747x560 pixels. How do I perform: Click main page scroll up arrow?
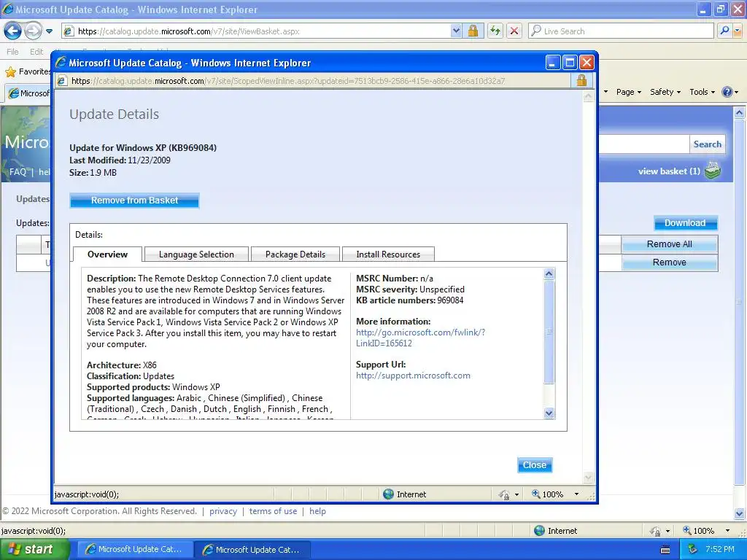[x=740, y=113]
